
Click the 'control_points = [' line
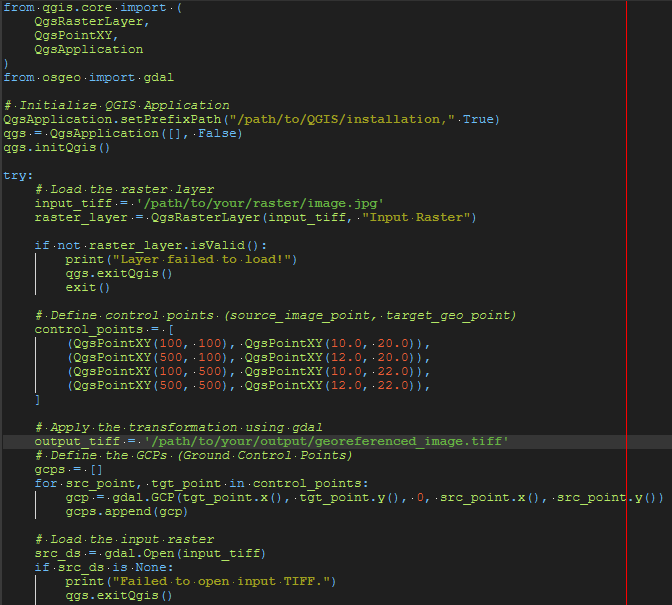click(104, 329)
